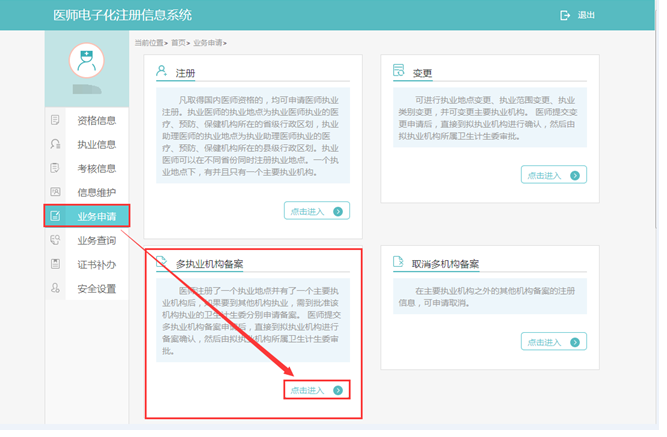Click the 业务申请 breadcrumb link
The image size is (667, 437).
pyautogui.click(x=208, y=43)
